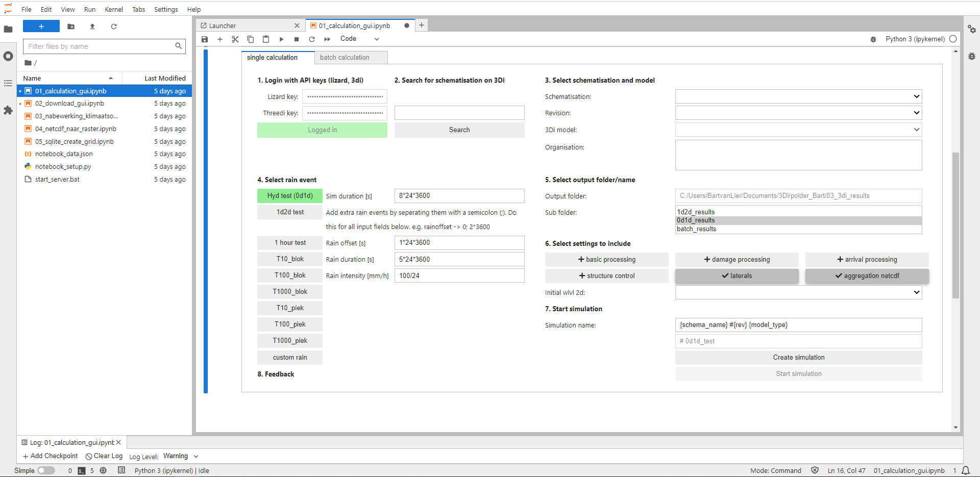Restart kernel and run all cells
The image size is (980, 477).
pyautogui.click(x=327, y=39)
